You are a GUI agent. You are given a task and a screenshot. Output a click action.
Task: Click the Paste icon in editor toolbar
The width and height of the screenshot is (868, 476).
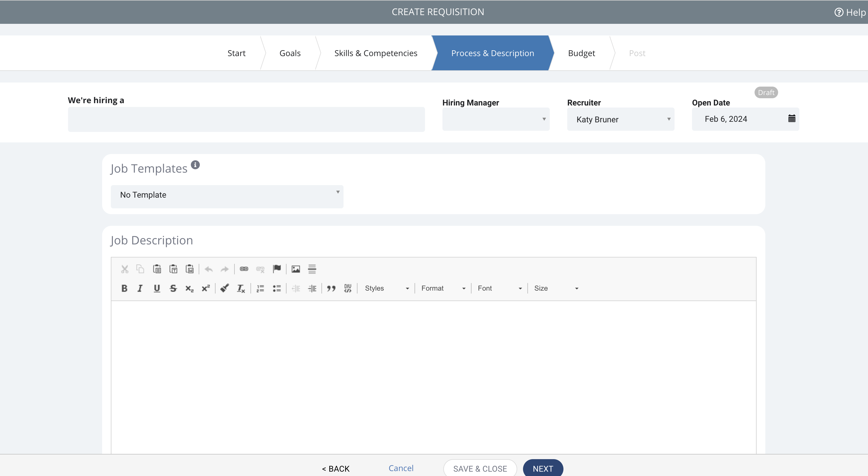(157, 269)
